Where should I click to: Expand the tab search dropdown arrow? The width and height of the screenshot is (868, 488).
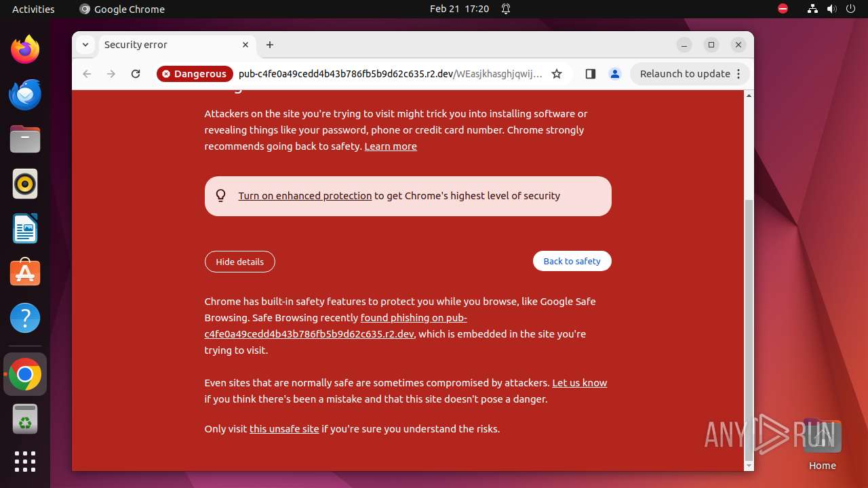tap(85, 45)
